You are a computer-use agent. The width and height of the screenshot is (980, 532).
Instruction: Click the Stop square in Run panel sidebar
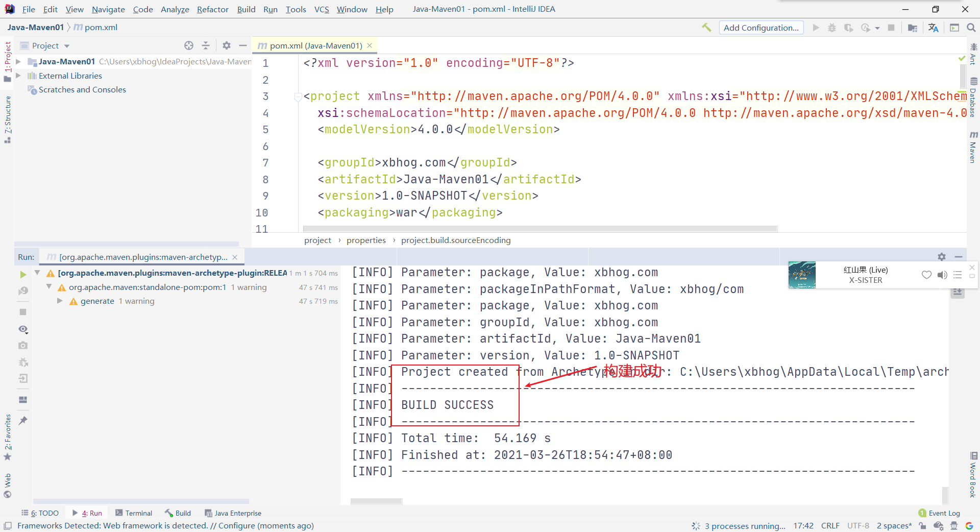23,312
